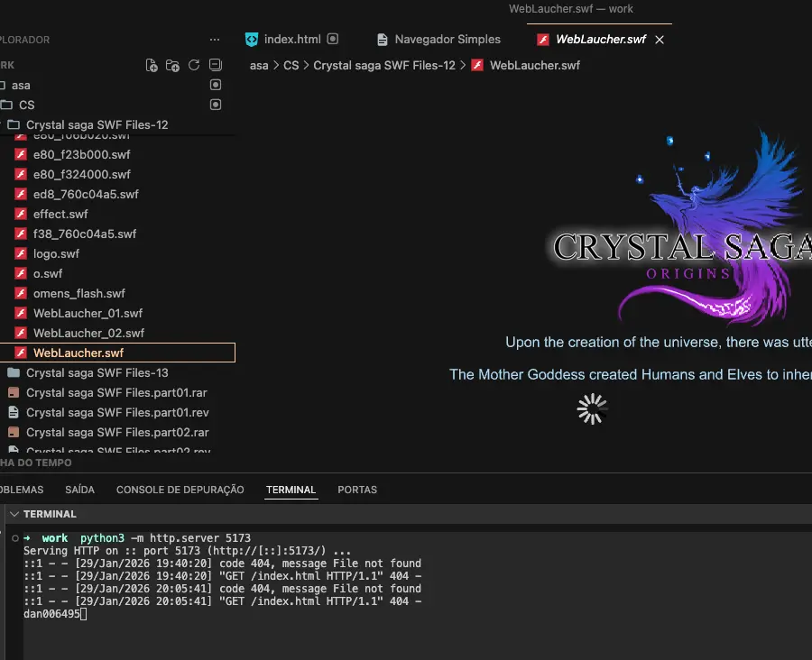This screenshot has height=660, width=812.
Task: Click the Flash icon beside effect.swf
Action: click(21, 214)
